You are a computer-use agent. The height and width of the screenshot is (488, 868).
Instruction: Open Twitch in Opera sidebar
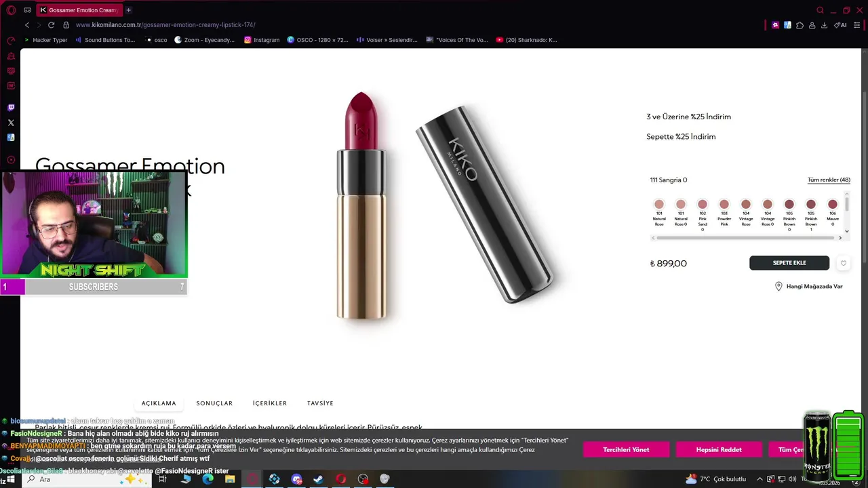pyautogui.click(x=11, y=108)
